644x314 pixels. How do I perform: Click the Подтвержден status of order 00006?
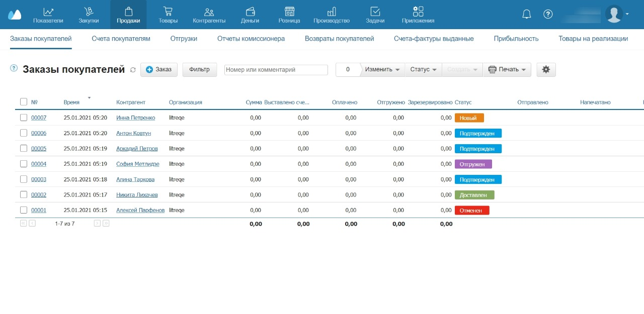coord(478,133)
